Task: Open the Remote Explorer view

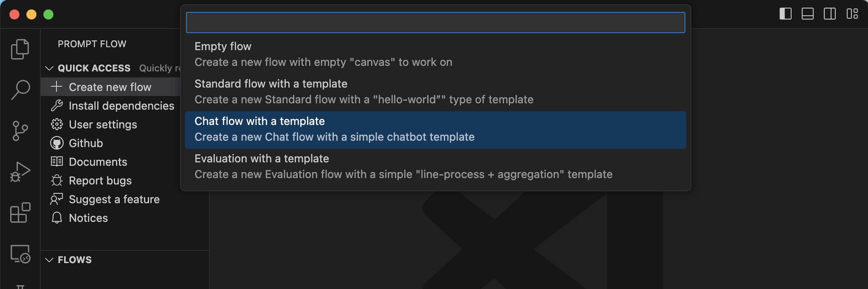Action: tap(20, 254)
